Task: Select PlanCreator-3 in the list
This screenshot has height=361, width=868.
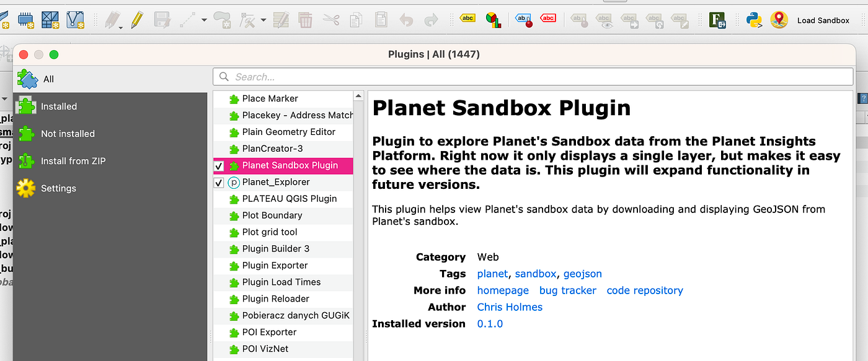Action: [283, 149]
